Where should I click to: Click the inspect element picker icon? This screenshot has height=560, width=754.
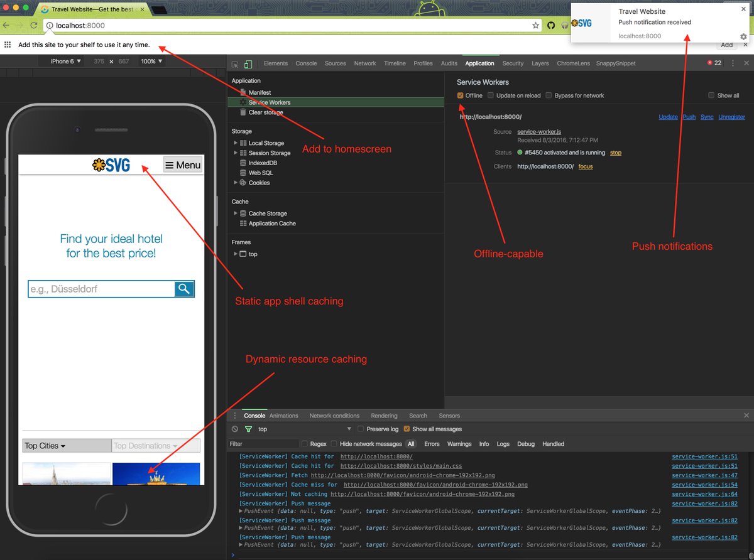[x=235, y=64]
